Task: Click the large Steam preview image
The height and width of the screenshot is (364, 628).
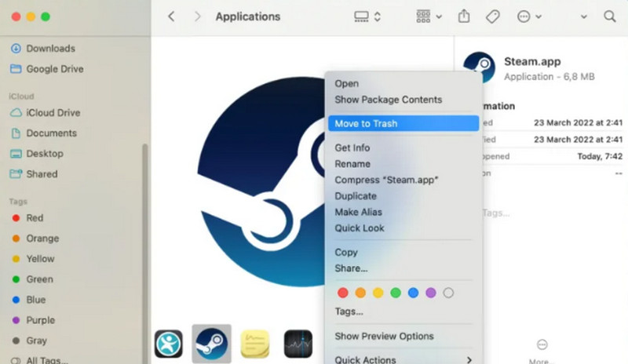Action: pos(261,181)
